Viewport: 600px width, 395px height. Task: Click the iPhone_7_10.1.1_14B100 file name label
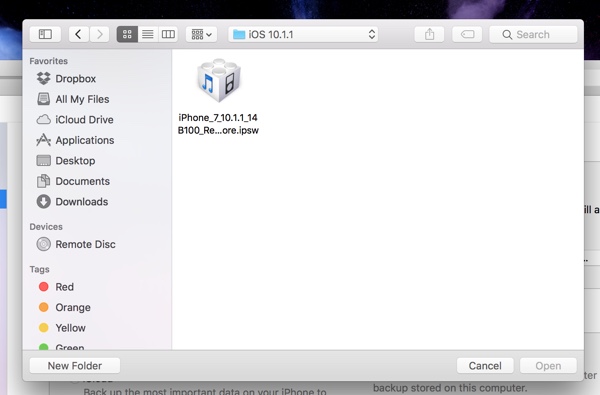click(218, 124)
